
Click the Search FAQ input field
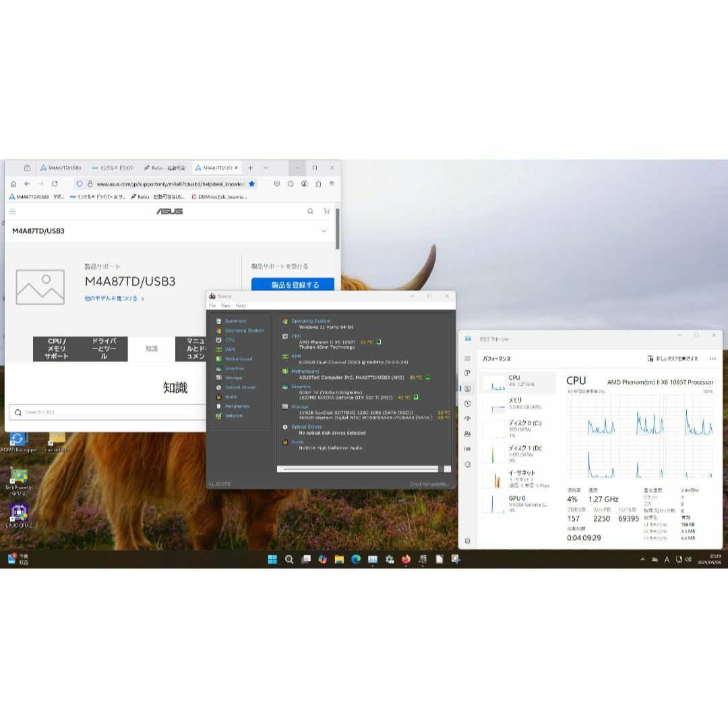point(108,413)
